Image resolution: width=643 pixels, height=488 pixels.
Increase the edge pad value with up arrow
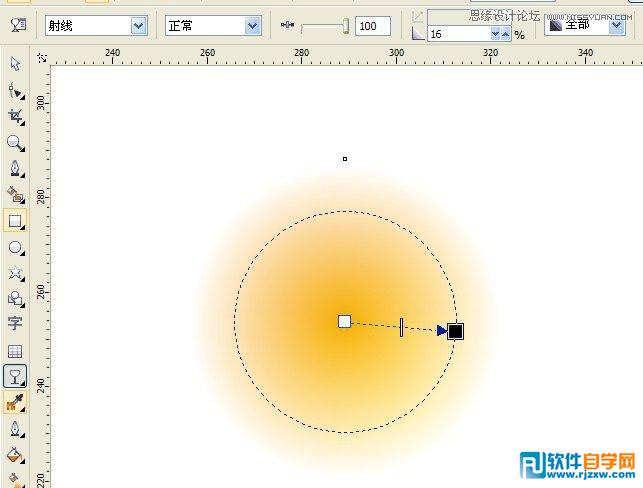point(506,34)
